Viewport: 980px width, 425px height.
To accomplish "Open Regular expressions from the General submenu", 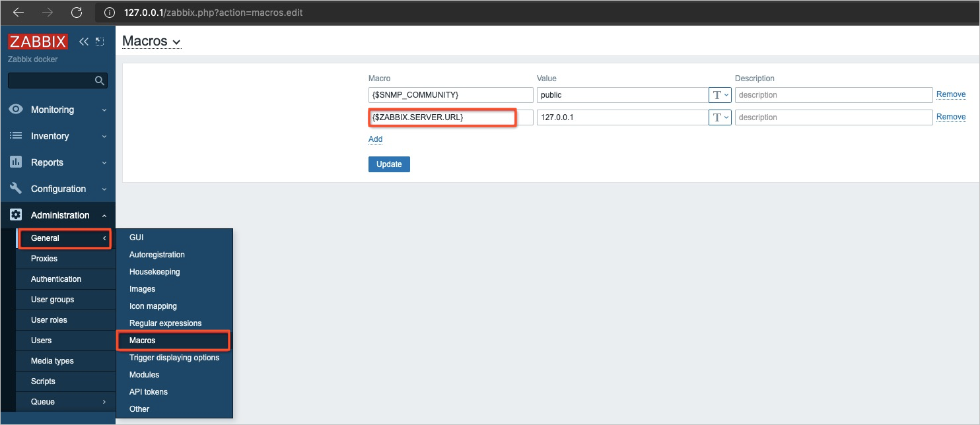I will (165, 323).
